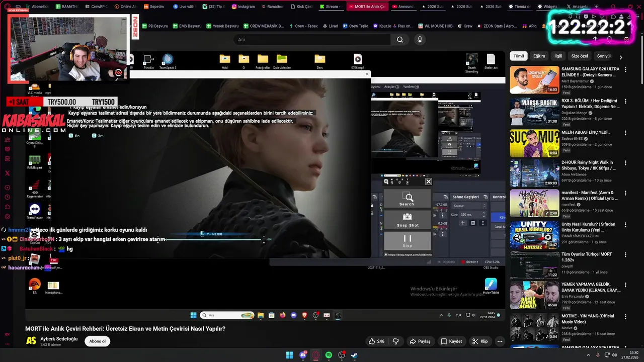The height and width of the screenshot is (362, 644).
Task: Open TeamSpeak 3 icon in the video
Action: (168, 61)
